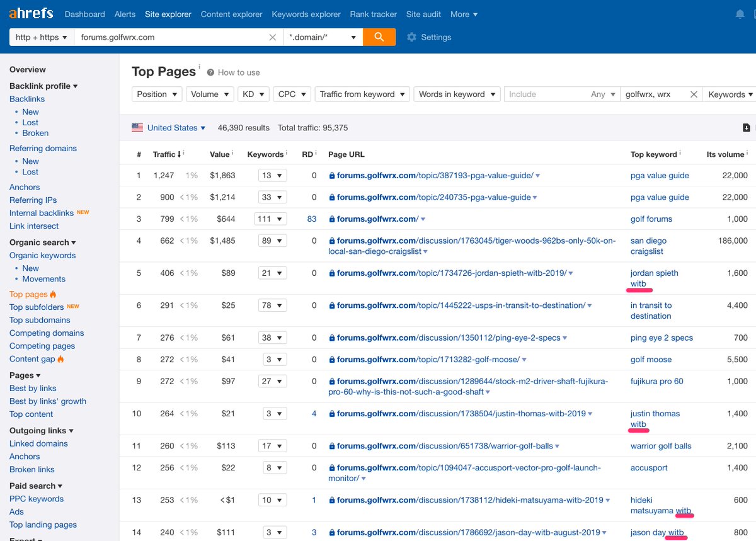This screenshot has width=756, height=541.
Task: Open Top subfolders in the sidebar
Action: (x=37, y=307)
